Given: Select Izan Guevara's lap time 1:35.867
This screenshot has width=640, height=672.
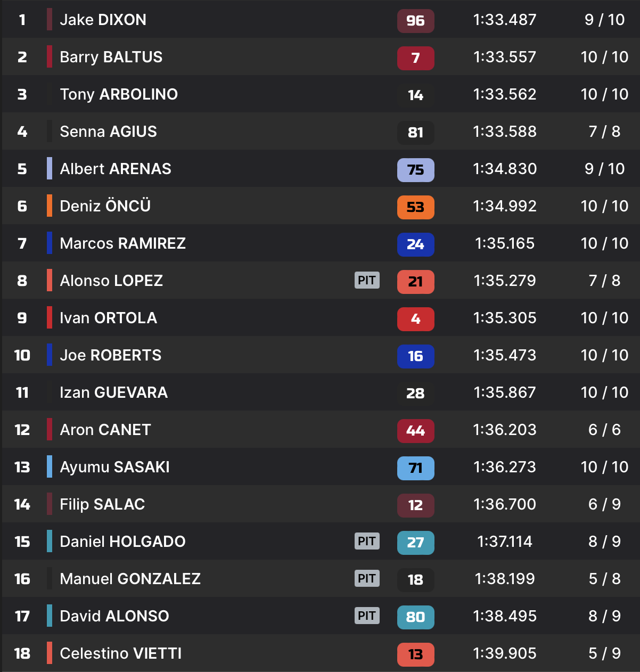Looking at the screenshot, I should pyautogui.click(x=504, y=392).
